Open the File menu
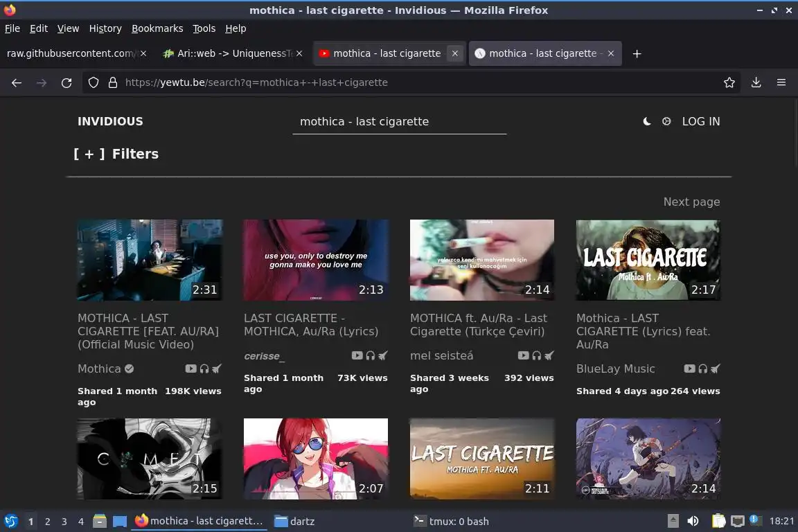 tap(12, 28)
